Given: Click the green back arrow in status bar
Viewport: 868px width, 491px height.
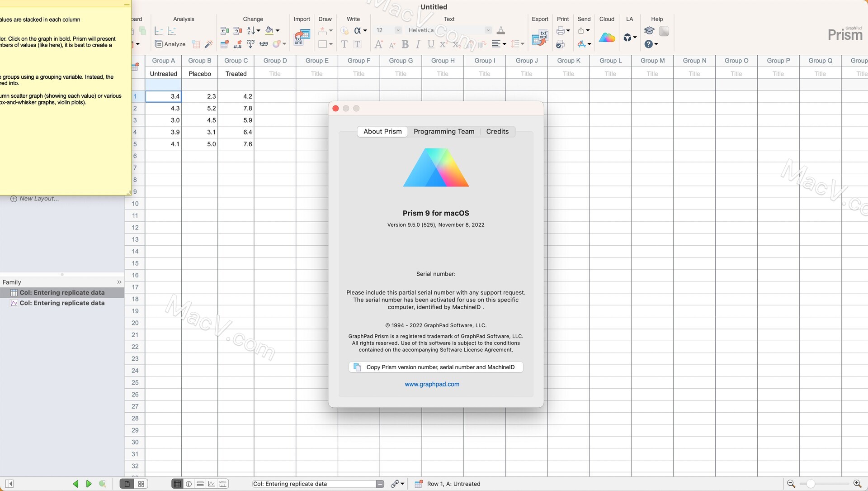Looking at the screenshot, I should 75,484.
